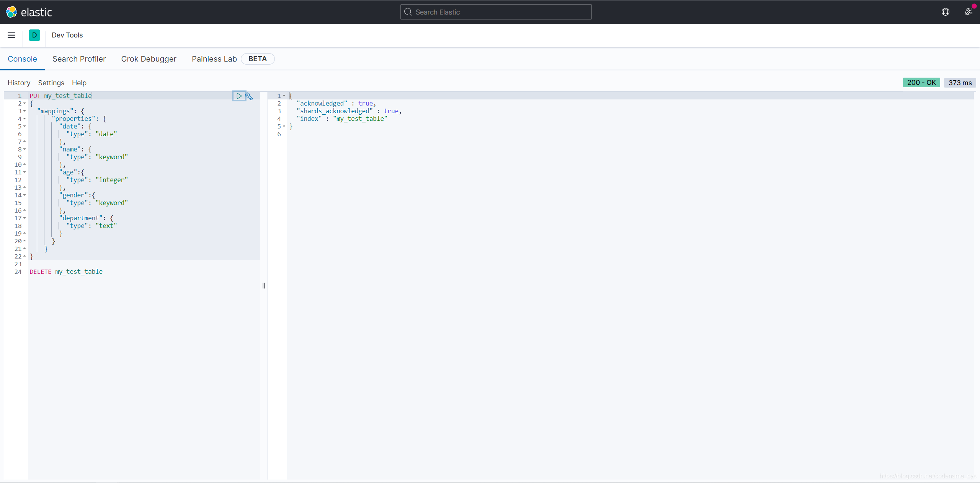Image resolution: width=980 pixels, height=483 pixels.
Task: Open console Help
Action: (x=79, y=83)
